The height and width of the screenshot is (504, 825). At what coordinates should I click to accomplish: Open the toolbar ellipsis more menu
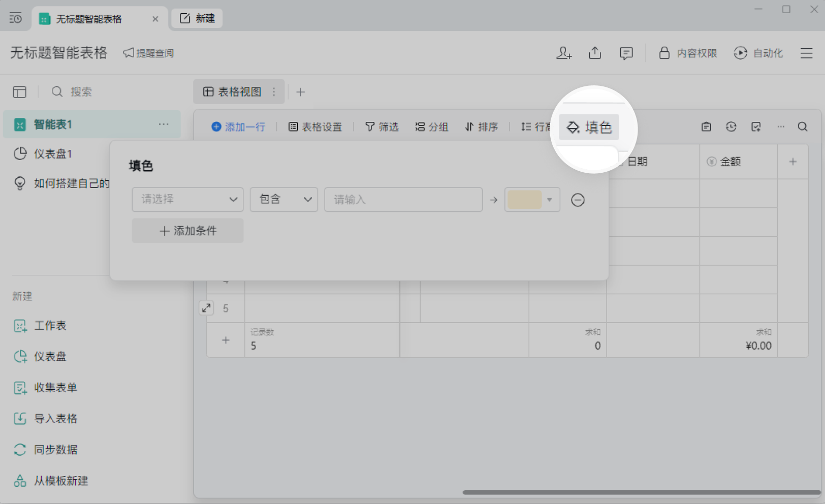pyautogui.click(x=781, y=127)
